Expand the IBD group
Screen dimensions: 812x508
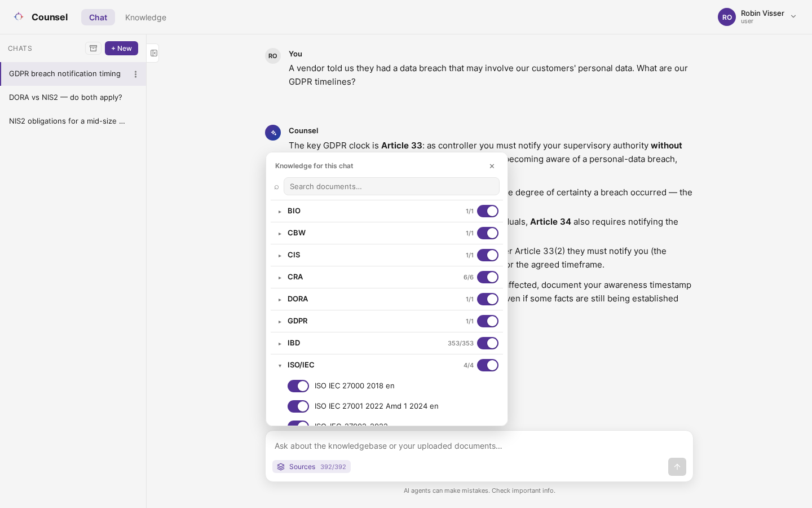(280, 344)
